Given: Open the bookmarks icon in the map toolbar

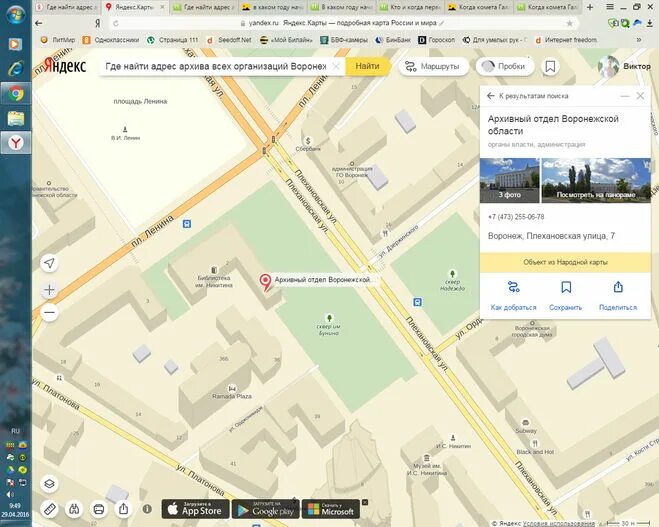Looking at the screenshot, I should click(550, 66).
